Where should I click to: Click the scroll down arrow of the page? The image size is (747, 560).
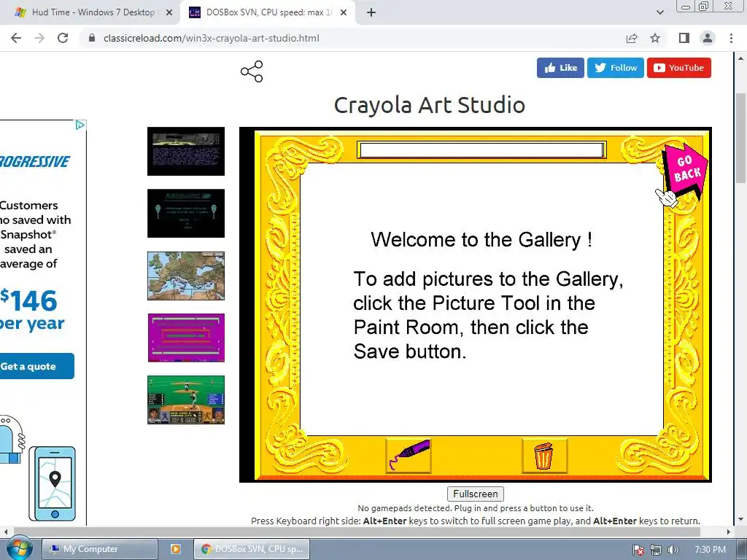[x=740, y=519]
